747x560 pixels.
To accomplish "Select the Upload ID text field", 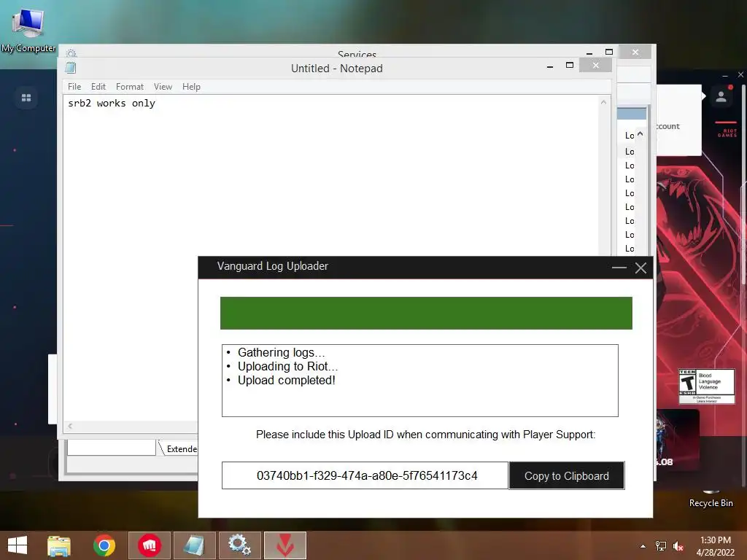I will [365, 475].
